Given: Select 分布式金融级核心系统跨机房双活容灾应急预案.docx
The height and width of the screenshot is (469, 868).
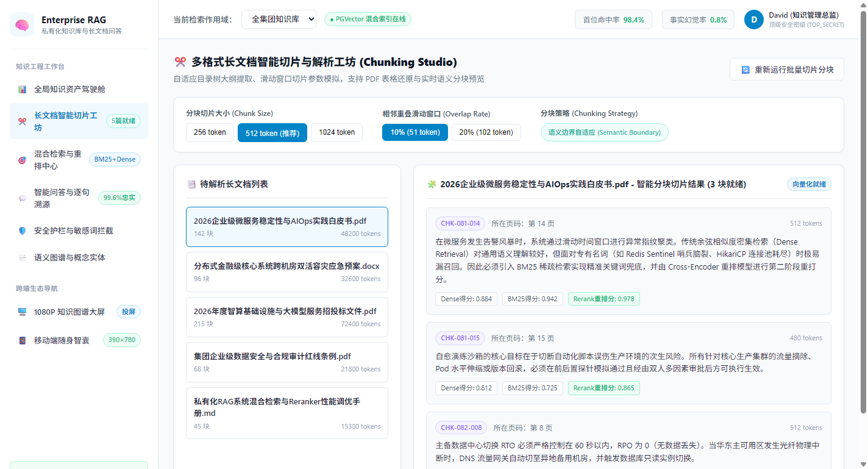Looking at the screenshot, I should click(287, 272).
